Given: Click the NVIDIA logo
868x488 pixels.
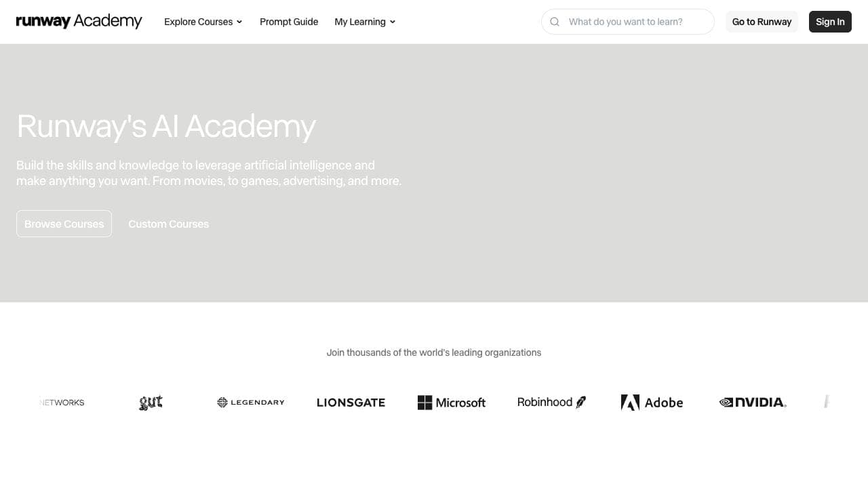Looking at the screenshot, I should pyautogui.click(x=753, y=402).
